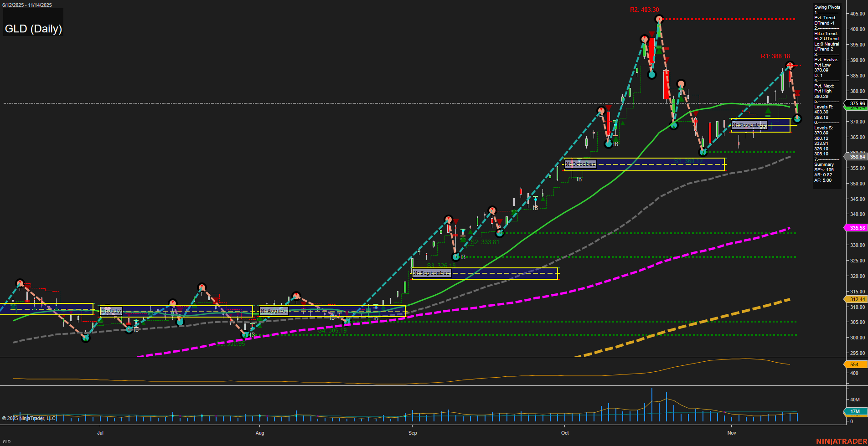Click the magenta 335.58 price marker
This screenshot has height=446, width=868.
pos(857,228)
